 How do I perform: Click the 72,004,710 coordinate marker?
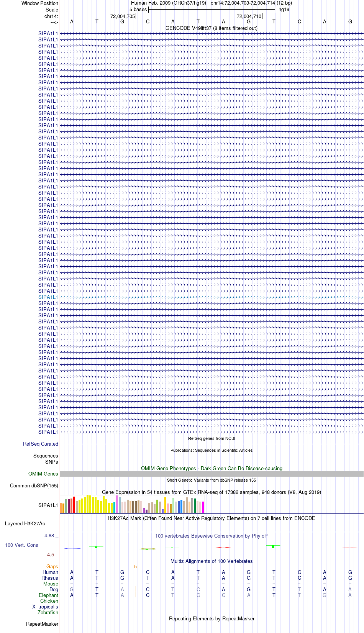click(x=249, y=16)
